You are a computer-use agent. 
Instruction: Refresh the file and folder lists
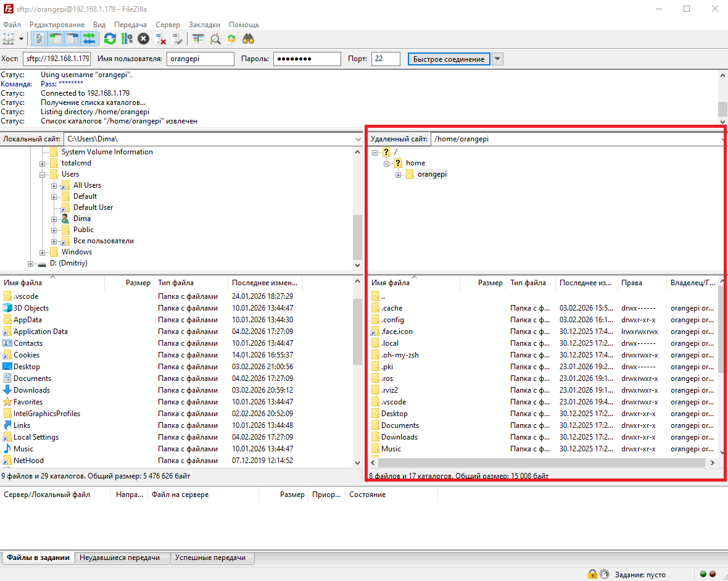pyautogui.click(x=110, y=38)
